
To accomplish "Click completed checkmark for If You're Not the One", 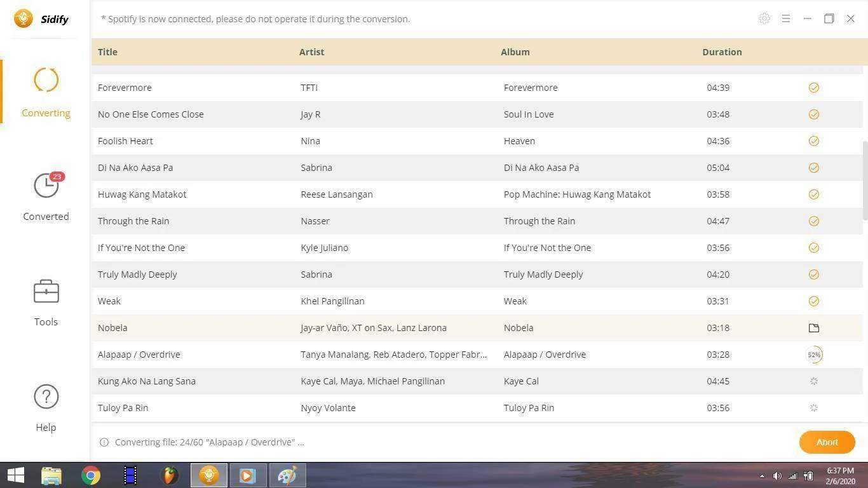I will pos(814,248).
